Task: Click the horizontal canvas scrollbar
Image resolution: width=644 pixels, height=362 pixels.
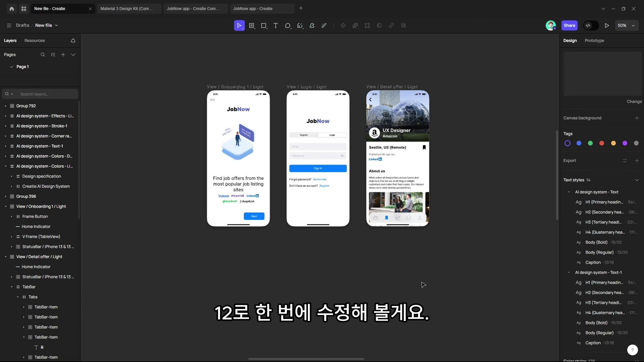Action: (x=306, y=359)
